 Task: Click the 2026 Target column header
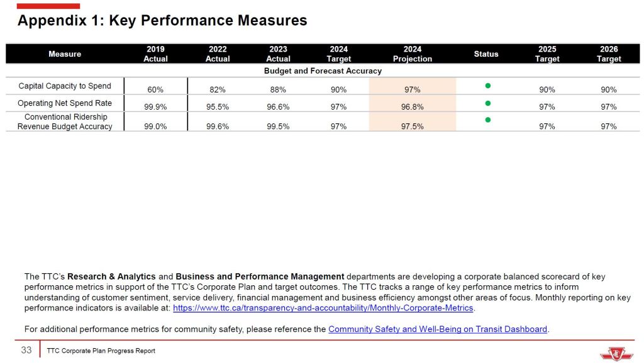(608, 54)
